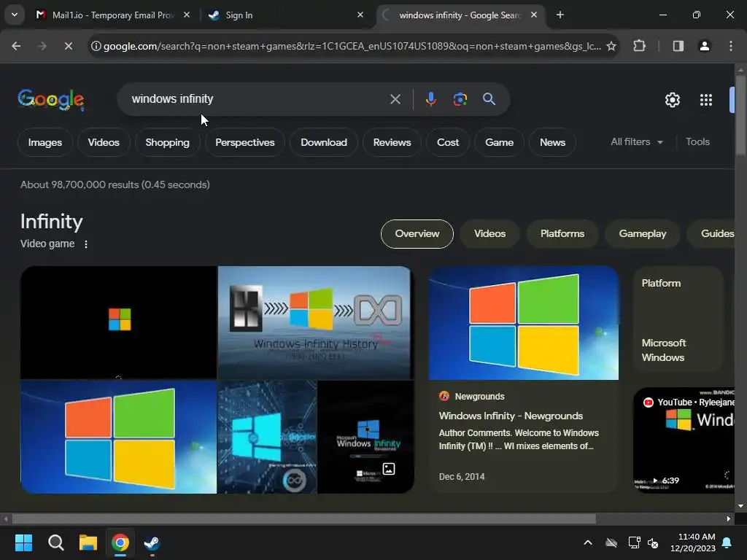Expand the All filters dropdown
This screenshot has width=747, height=560.
[x=637, y=142]
